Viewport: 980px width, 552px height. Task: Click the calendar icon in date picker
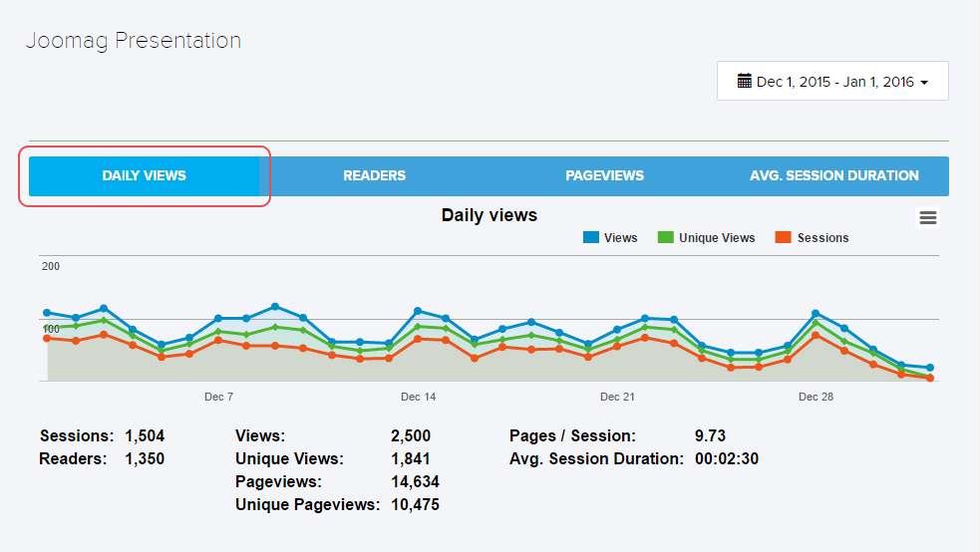744,82
